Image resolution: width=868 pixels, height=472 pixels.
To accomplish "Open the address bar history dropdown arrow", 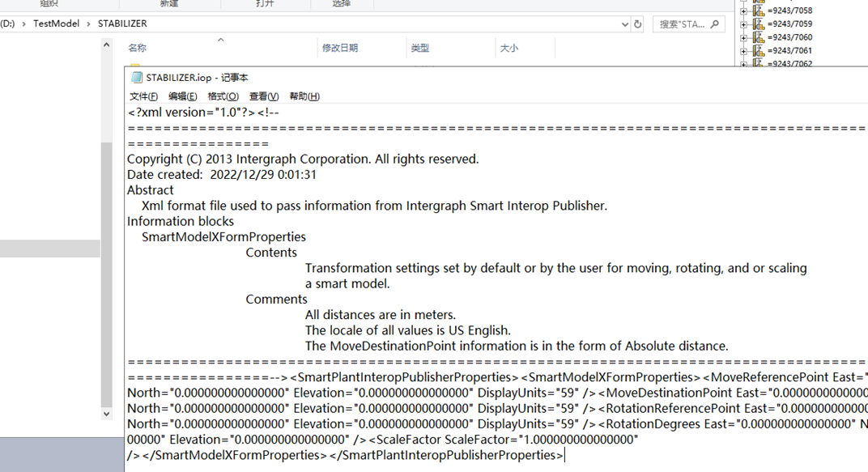I will coord(625,23).
